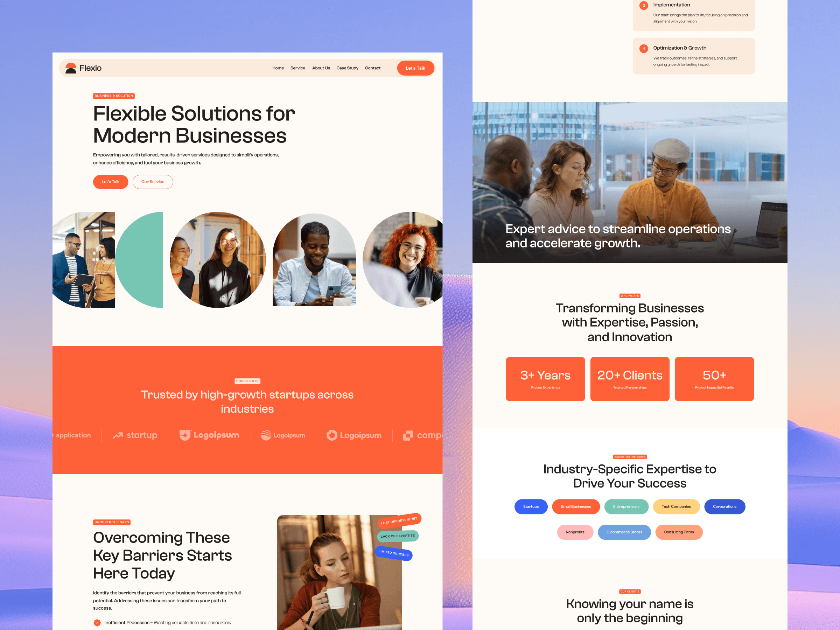Click the Implementation step number icon
840x630 pixels.
(644, 5)
